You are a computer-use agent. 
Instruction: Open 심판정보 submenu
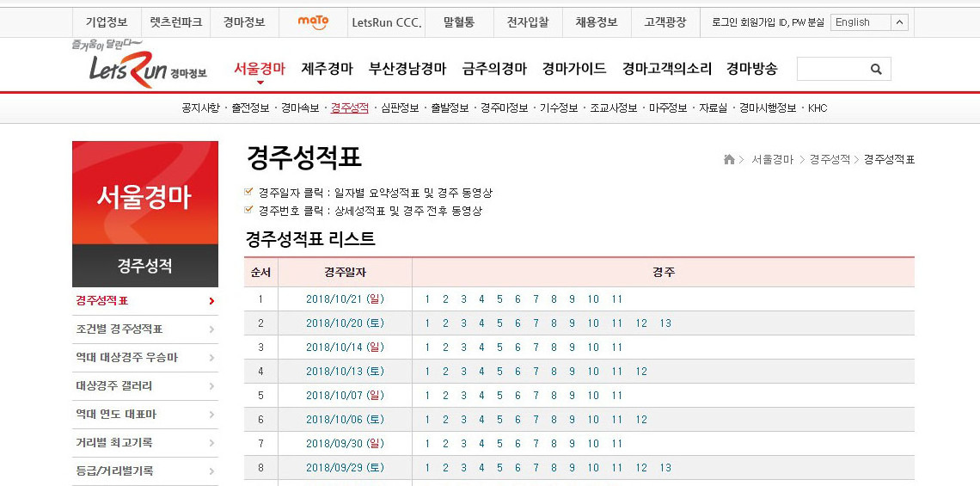coord(400,108)
